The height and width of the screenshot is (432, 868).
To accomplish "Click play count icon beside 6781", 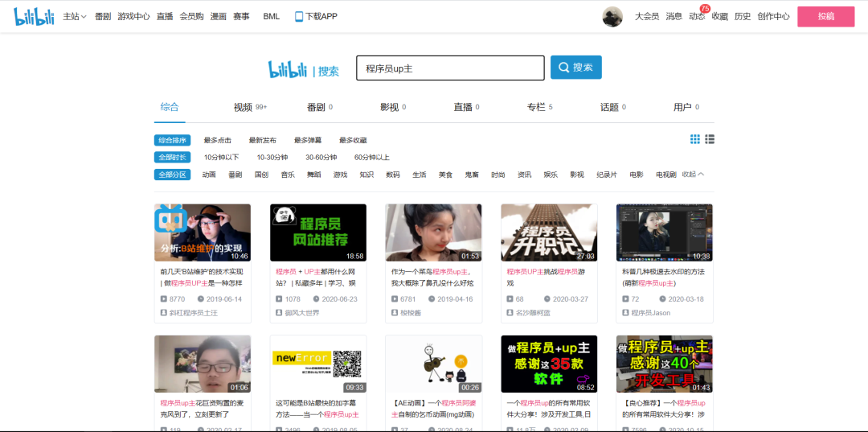I will (x=395, y=299).
